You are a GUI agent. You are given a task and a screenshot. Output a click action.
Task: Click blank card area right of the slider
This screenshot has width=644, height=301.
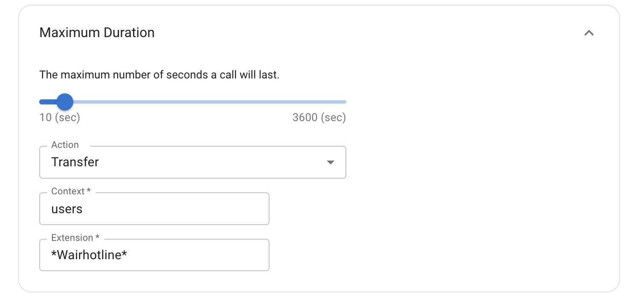coord(469,102)
